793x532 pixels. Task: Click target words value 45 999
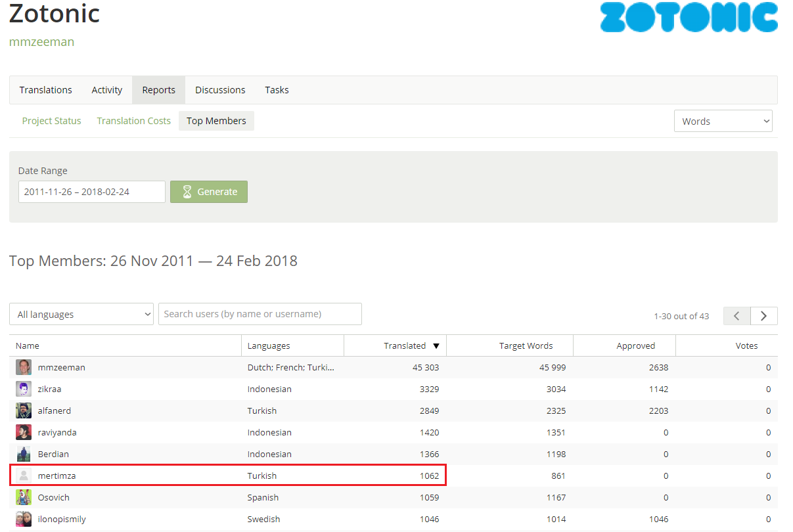553,367
